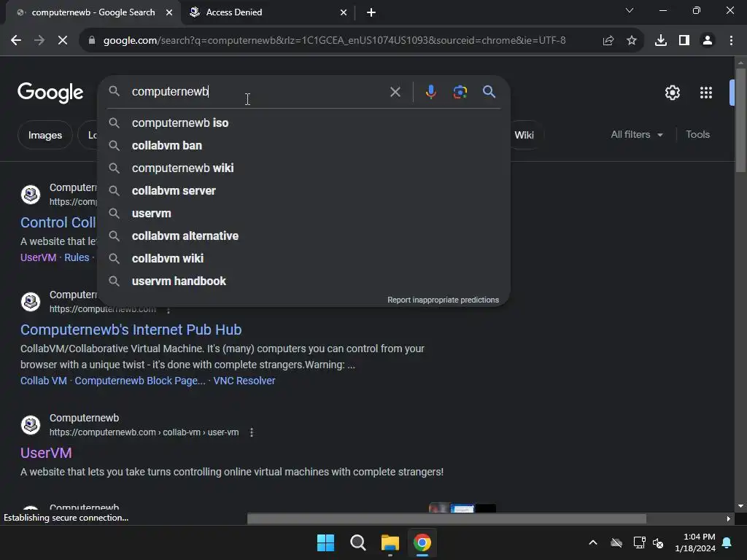
Task: Switch to the Access Denied tab
Action: (268, 12)
